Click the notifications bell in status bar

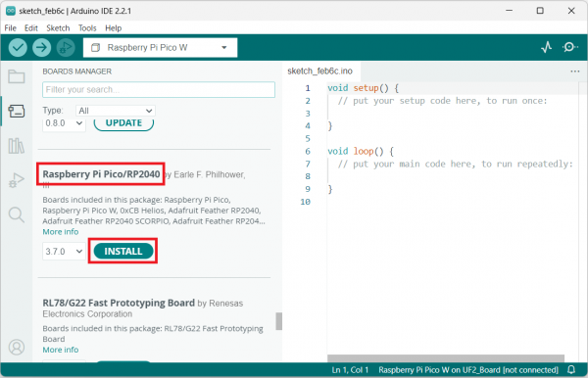point(571,370)
